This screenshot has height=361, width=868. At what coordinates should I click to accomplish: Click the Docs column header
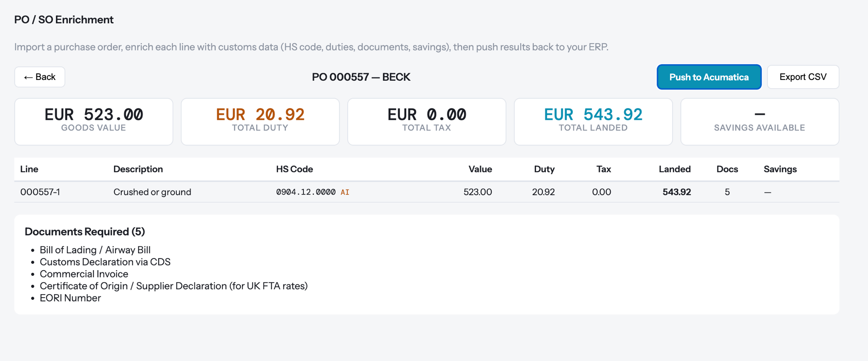[x=727, y=169]
